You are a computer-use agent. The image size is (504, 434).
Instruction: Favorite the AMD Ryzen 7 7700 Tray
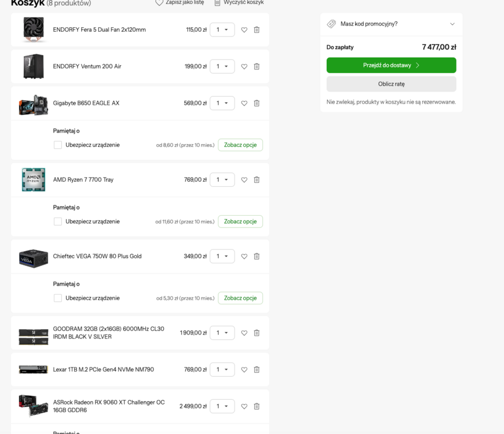244,180
